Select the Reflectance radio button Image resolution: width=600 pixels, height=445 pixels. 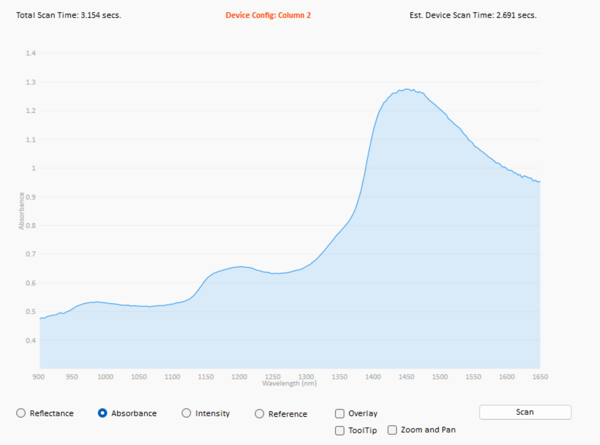(21, 413)
